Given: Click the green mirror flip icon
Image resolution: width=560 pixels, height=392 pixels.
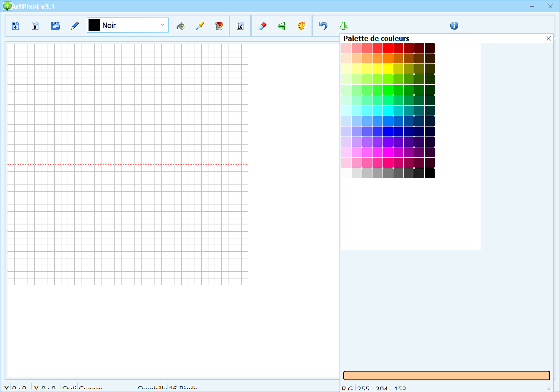Looking at the screenshot, I should point(343,26).
